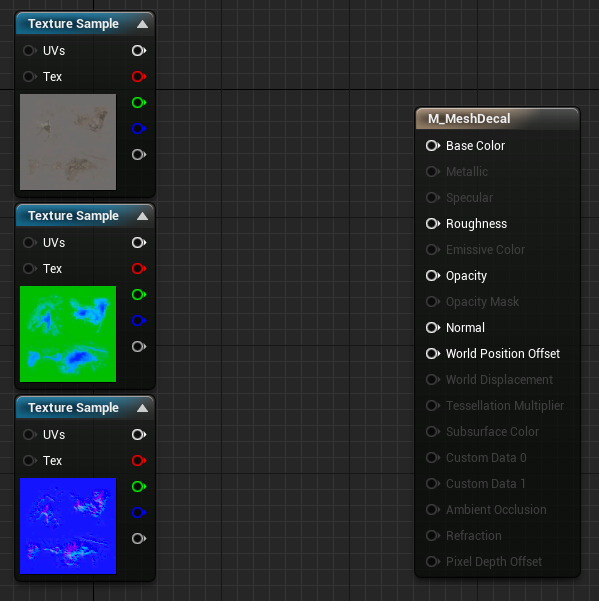
Task: Click the Ambient Occlusion input pin
Action: [433, 509]
